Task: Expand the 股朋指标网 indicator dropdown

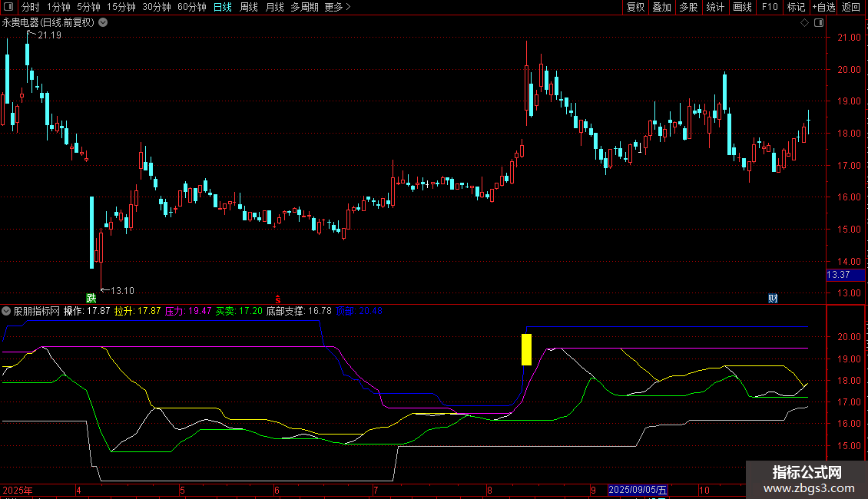Action: [x=7, y=311]
